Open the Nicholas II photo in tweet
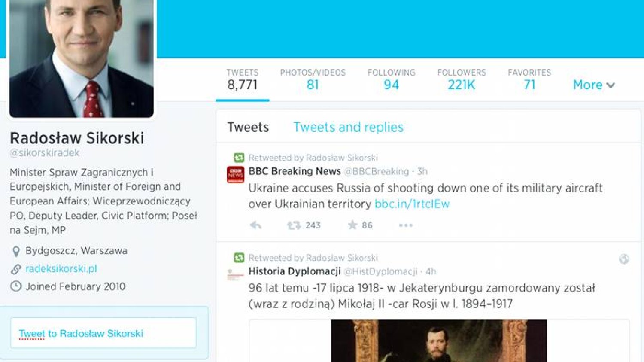 439,341
